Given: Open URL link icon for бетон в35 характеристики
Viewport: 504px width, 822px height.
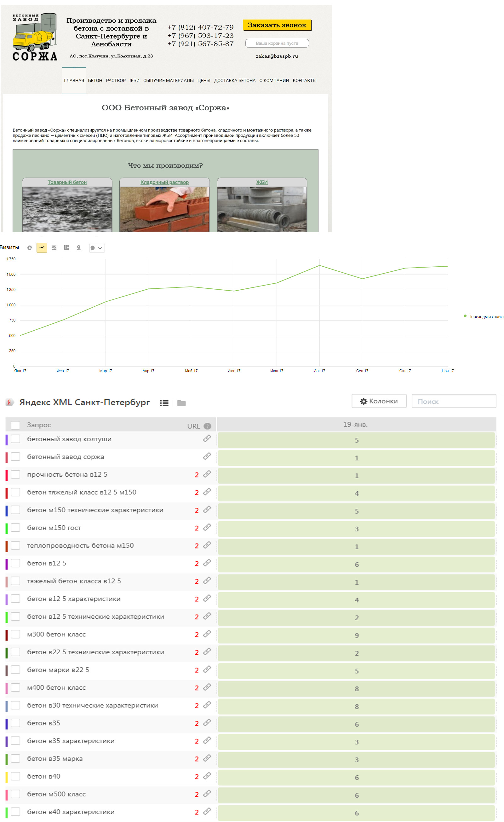Looking at the screenshot, I should tap(207, 741).
